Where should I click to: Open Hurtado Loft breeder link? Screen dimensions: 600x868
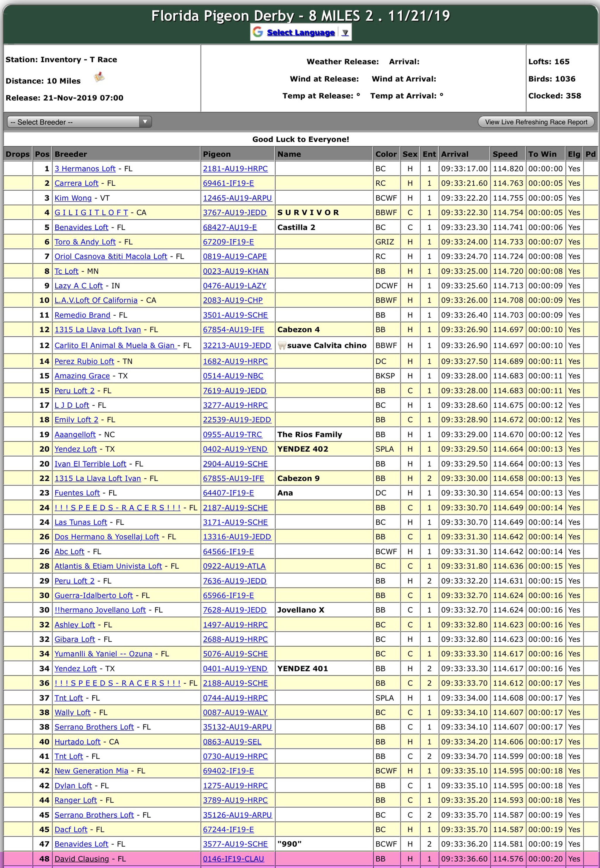pos(77,742)
